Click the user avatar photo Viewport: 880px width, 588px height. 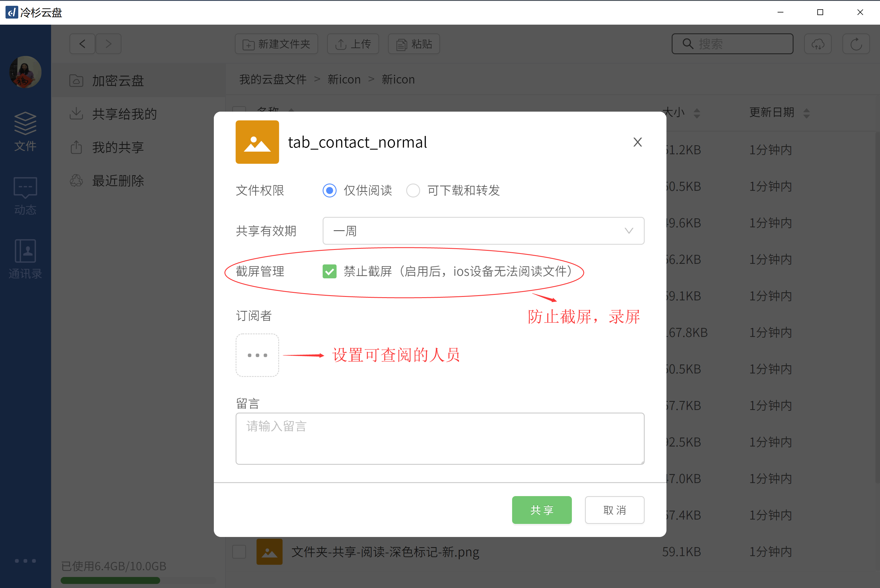point(25,72)
